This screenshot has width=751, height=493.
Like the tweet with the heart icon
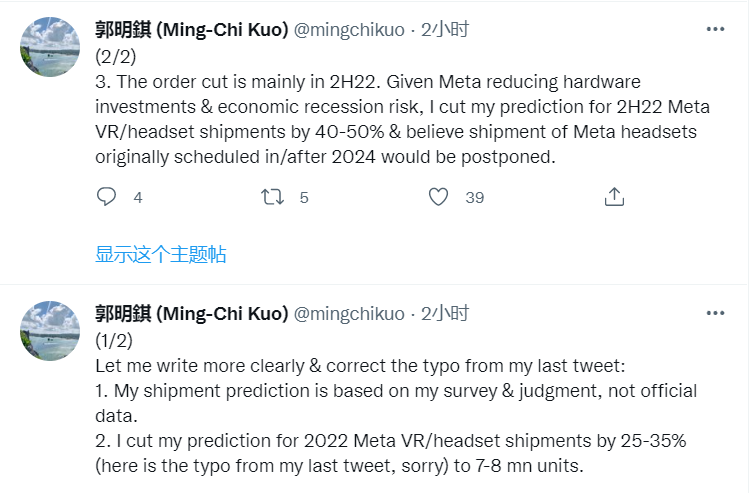438,197
